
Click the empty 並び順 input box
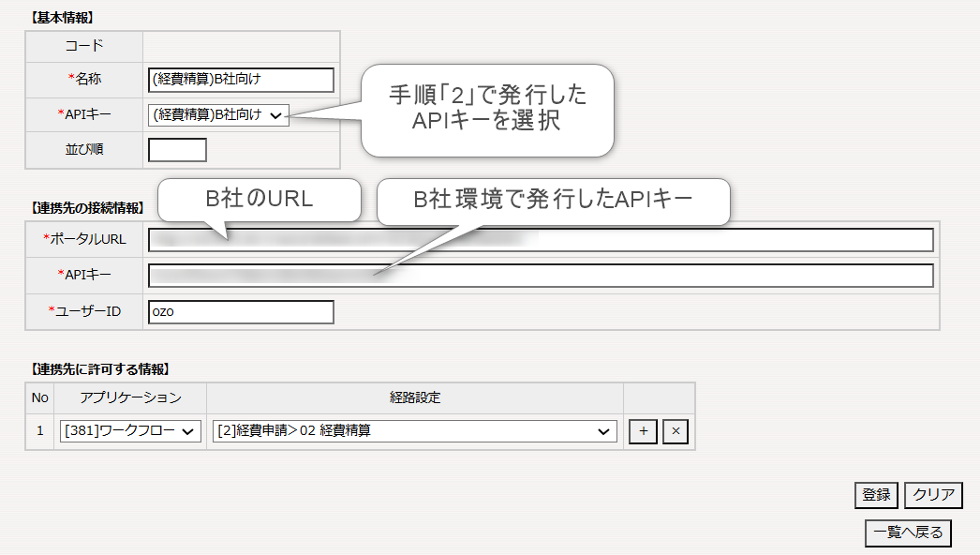(177, 149)
